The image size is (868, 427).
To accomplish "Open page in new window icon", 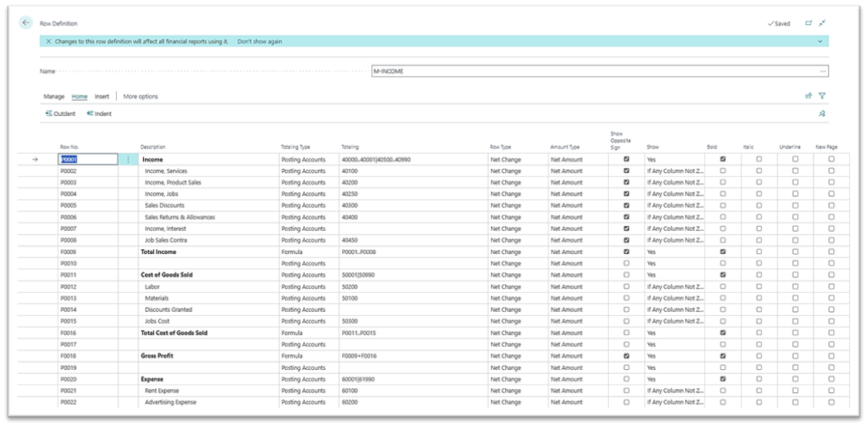I will pos(808,24).
